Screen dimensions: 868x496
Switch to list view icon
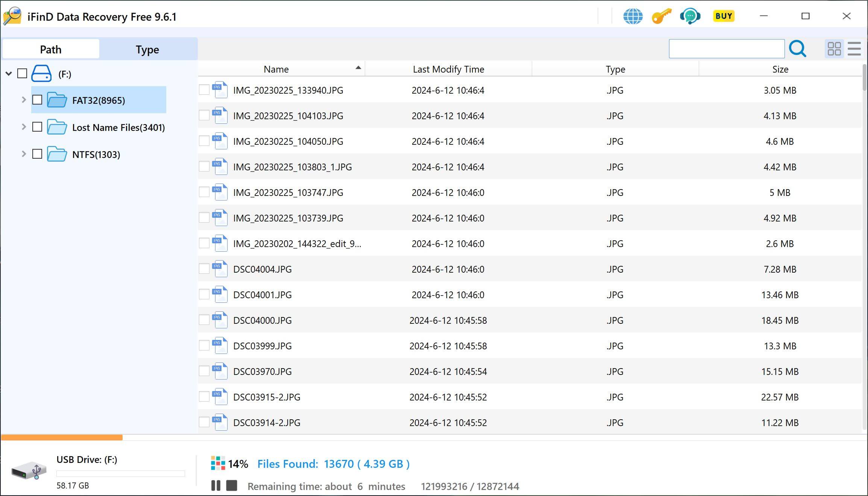pos(854,49)
